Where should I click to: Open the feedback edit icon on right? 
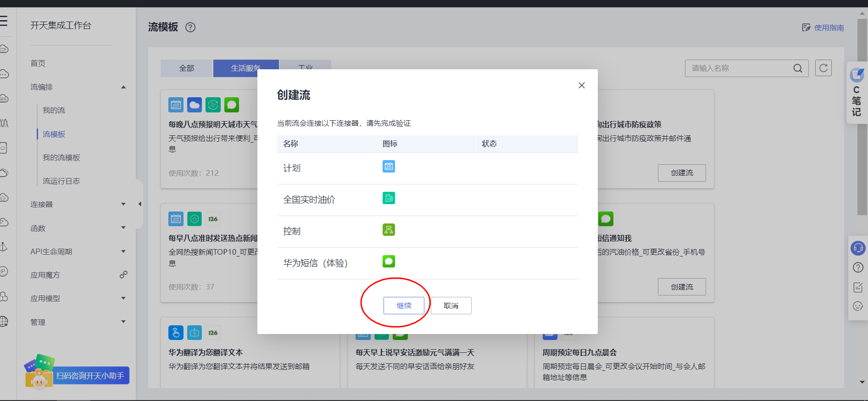pyautogui.click(x=858, y=287)
